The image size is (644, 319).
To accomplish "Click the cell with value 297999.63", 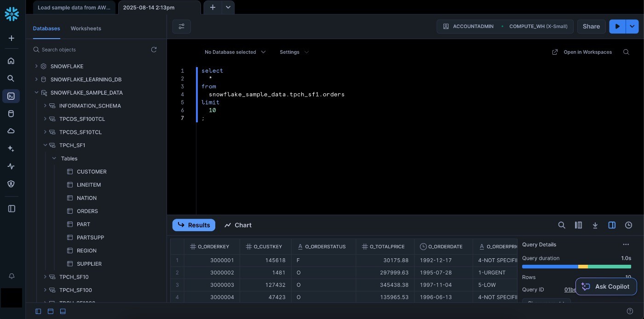I will 385,273.
